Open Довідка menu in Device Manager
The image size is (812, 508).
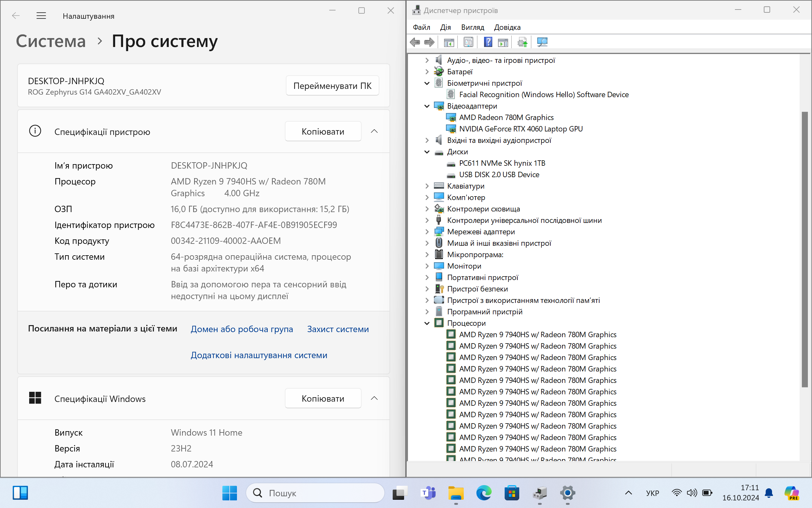click(x=507, y=27)
